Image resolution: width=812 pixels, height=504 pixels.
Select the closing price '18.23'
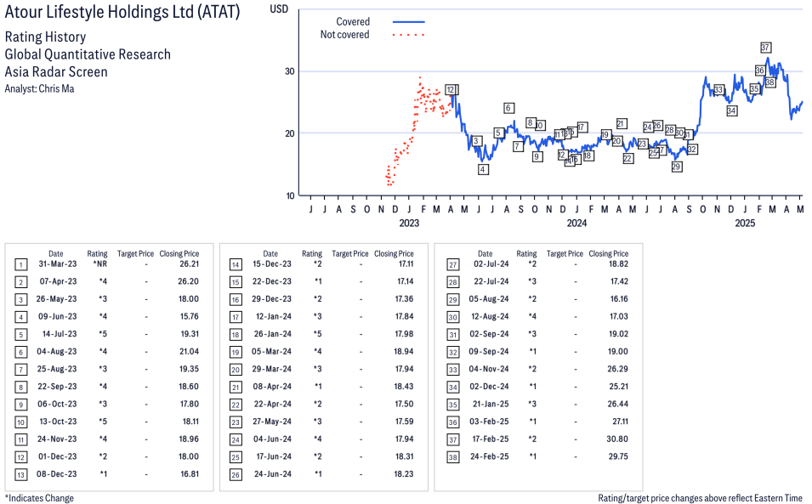pyautogui.click(x=404, y=474)
